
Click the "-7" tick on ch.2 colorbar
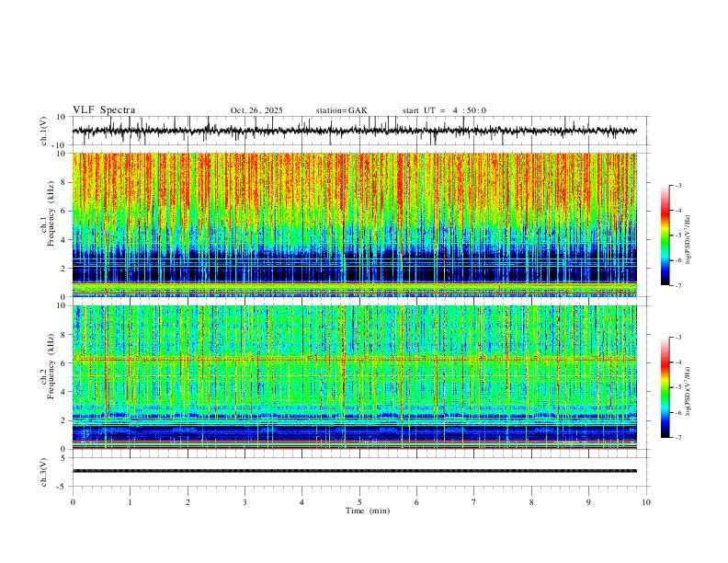[x=677, y=438]
